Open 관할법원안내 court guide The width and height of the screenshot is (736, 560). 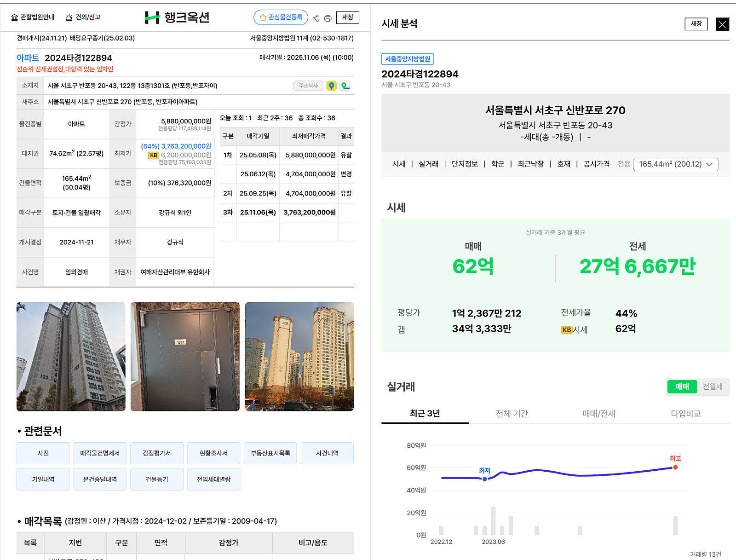coord(33,17)
